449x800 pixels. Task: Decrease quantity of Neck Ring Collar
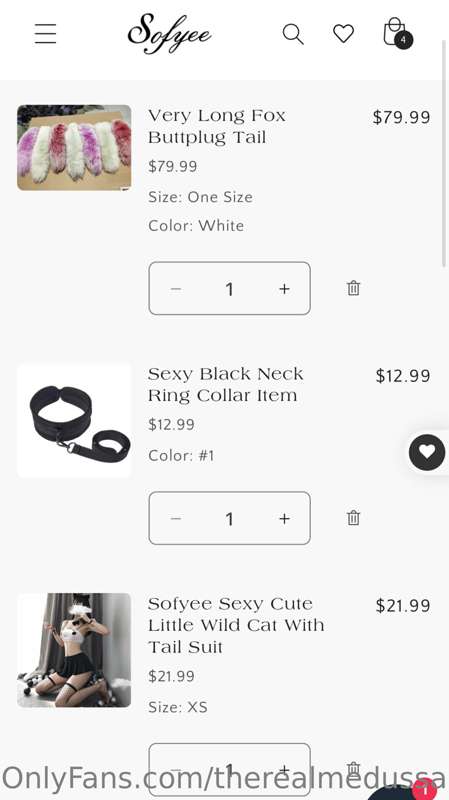[x=176, y=518]
